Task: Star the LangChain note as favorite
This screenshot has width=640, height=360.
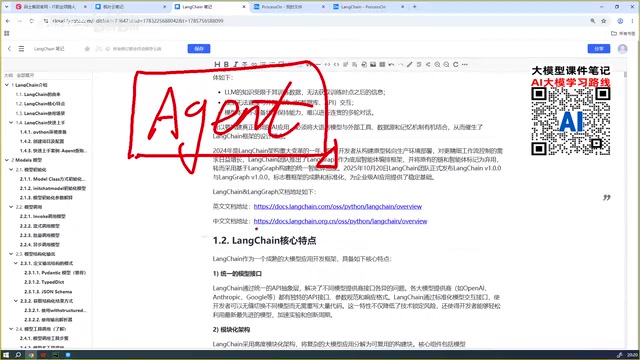Action: tap(87, 49)
